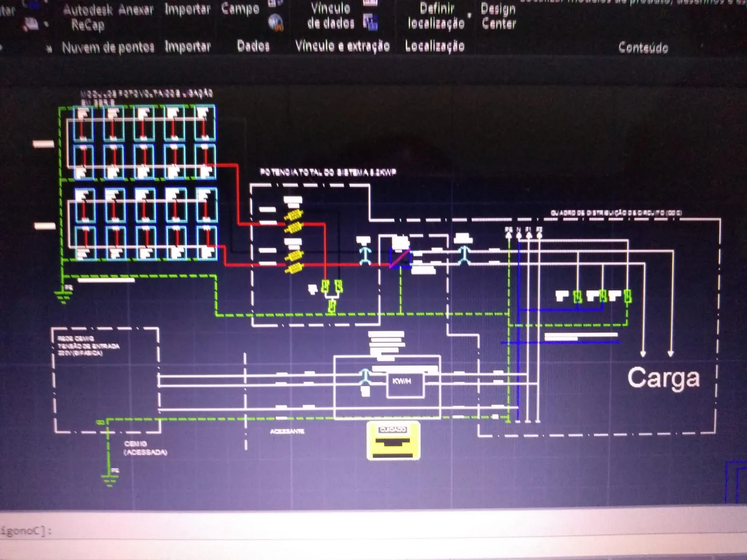The height and width of the screenshot is (560, 747).
Task: Click the Anexar attach tool
Action: 135,10
